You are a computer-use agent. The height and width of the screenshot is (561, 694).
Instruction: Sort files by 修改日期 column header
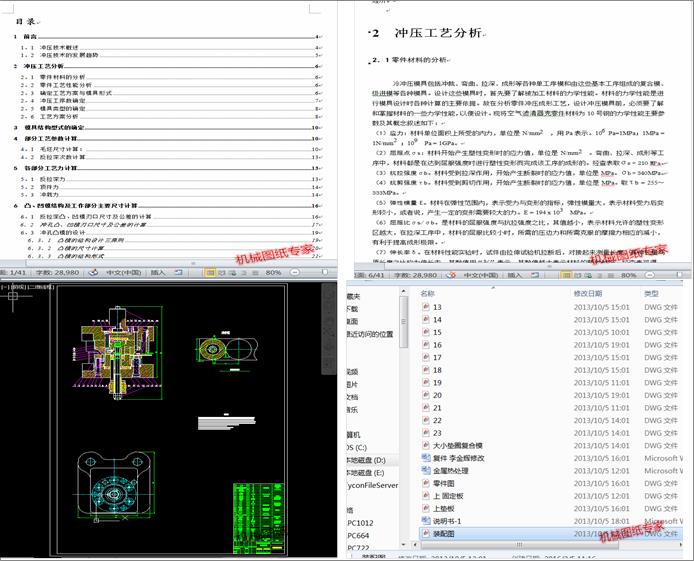pyautogui.click(x=588, y=293)
